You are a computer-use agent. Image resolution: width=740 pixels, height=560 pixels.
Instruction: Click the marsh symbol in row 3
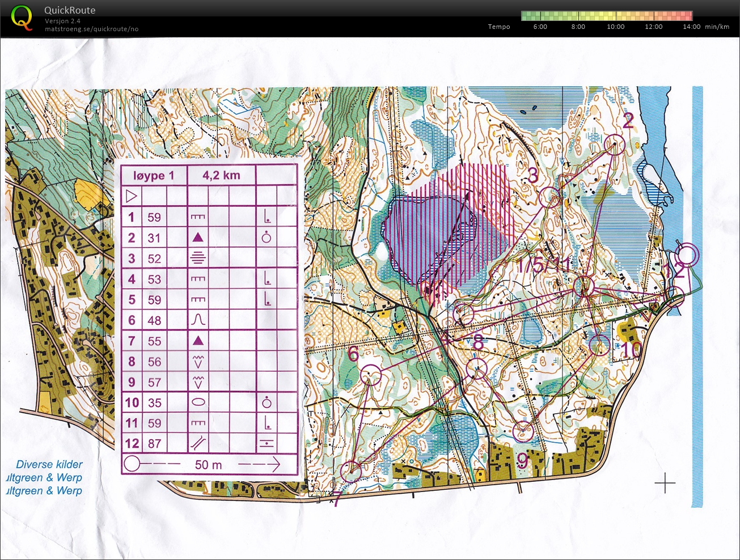point(198,258)
